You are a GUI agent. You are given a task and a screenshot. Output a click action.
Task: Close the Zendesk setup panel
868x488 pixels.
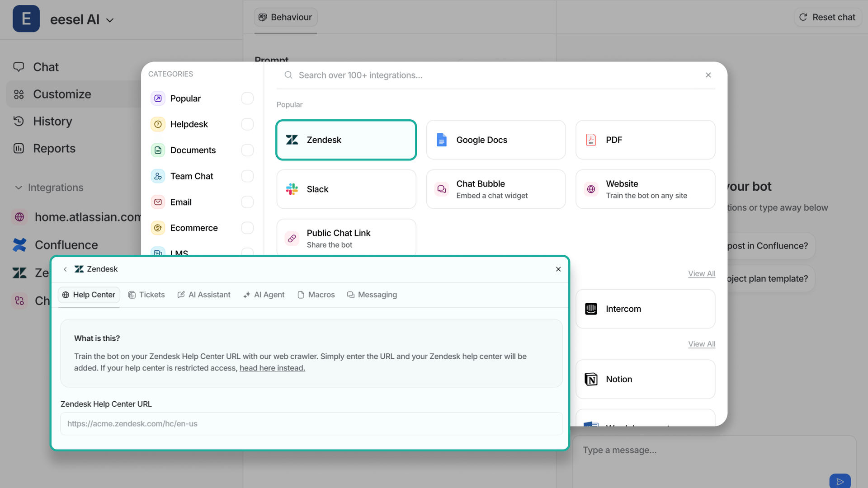(558, 269)
